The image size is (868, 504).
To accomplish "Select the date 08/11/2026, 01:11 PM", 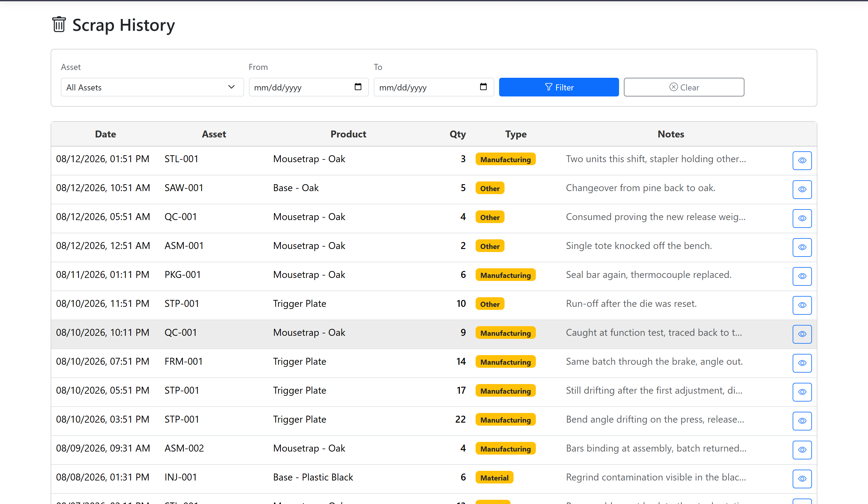I will point(103,275).
